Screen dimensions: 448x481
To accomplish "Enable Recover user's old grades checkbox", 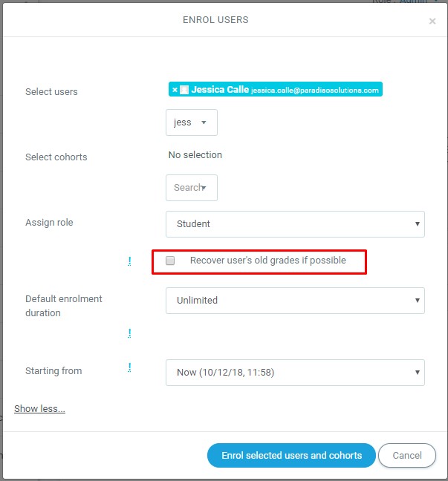I will [x=170, y=261].
